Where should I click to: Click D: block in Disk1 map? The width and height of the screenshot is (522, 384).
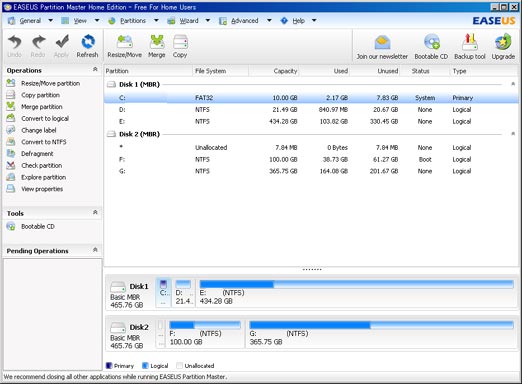click(184, 293)
